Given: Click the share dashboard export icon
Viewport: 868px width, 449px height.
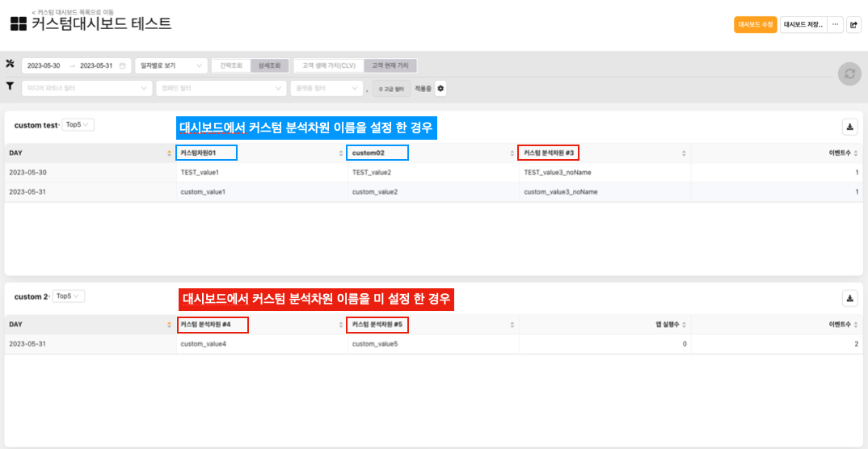Looking at the screenshot, I should pyautogui.click(x=853, y=25).
